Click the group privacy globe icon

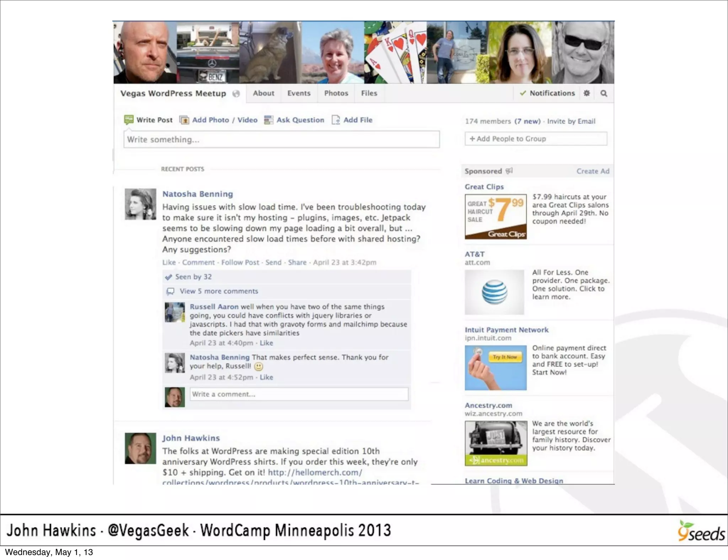click(x=236, y=93)
